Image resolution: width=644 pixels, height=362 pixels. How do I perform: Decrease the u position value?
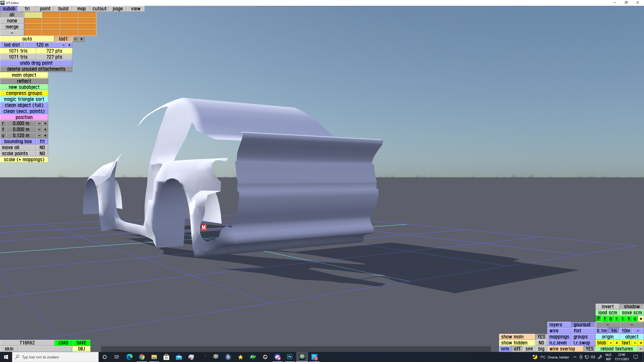point(39,135)
